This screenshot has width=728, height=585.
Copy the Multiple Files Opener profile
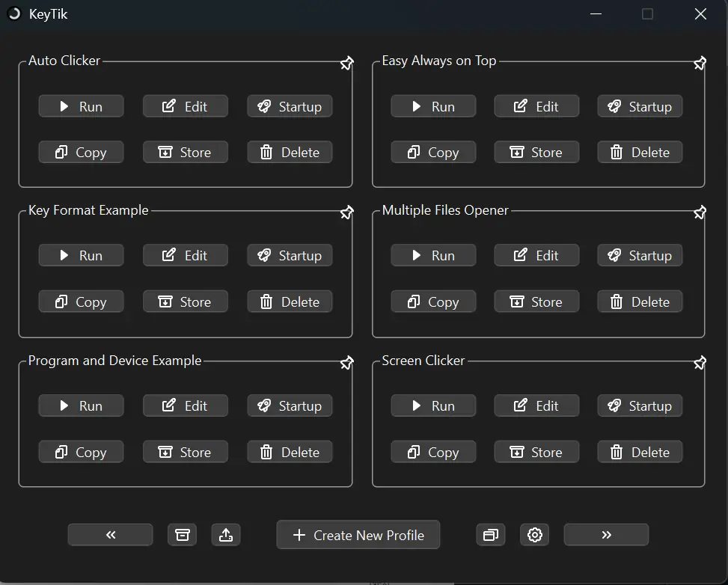pyautogui.click(x=434, y=301)
